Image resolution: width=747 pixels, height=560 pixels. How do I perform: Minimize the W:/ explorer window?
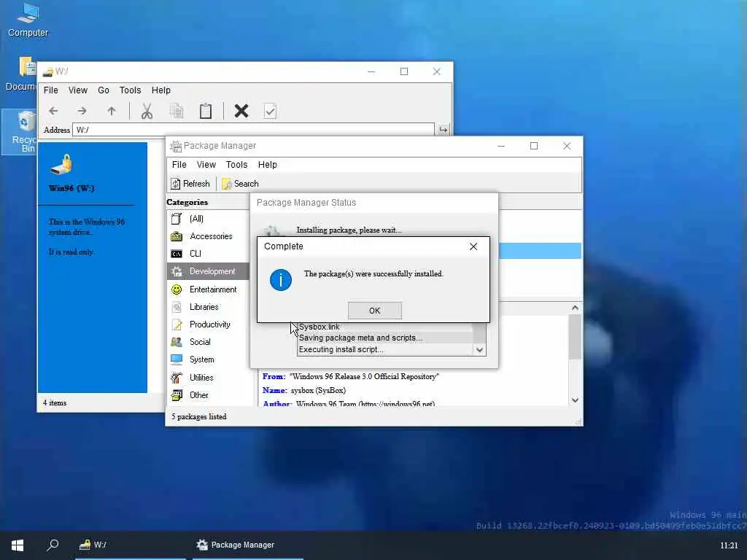[x=371, y=71]
